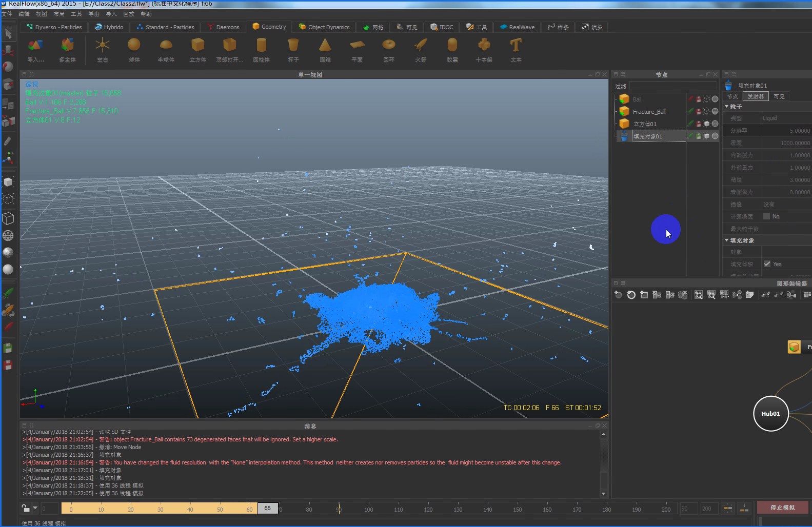
Task: Create a 圆环 torus object
Action: (389, 46)
